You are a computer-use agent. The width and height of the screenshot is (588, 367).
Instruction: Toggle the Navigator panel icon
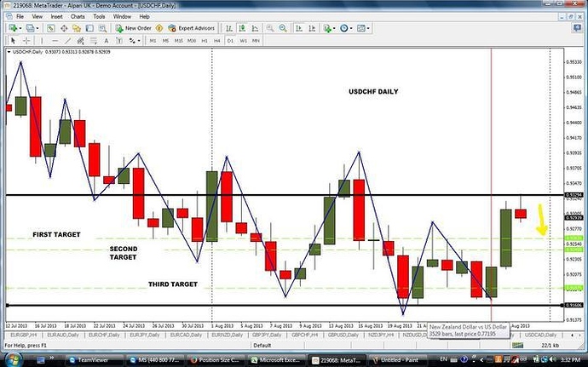click(x=77, y=28)
